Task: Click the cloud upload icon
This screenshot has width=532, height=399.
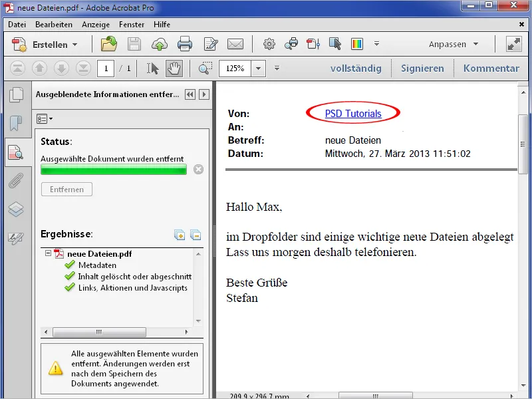Action: pos(159,45)
